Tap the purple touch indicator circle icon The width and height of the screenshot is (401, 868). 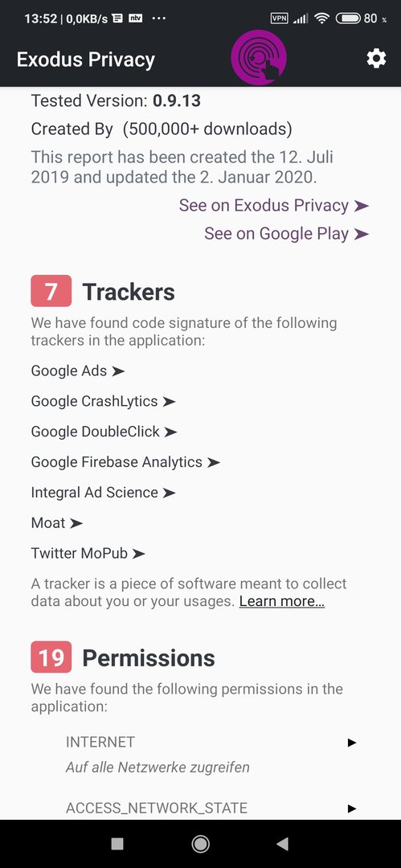tap(259, 58)
